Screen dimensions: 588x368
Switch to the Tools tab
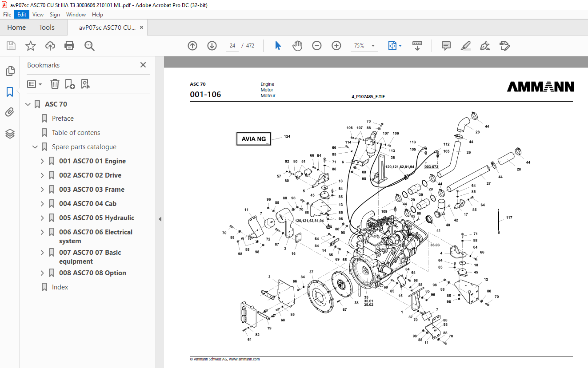[x=47, y=28]
